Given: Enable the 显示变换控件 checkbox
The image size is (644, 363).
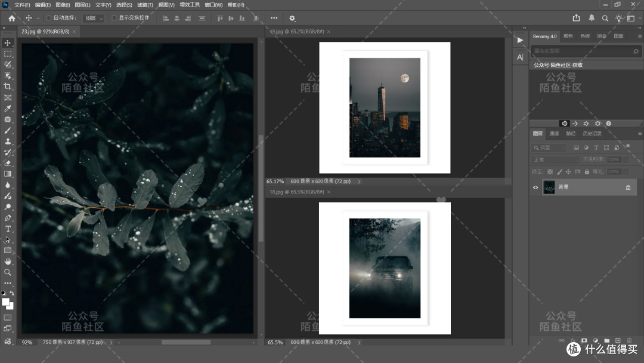Looking at the screenshot, I should click(114, 18).
